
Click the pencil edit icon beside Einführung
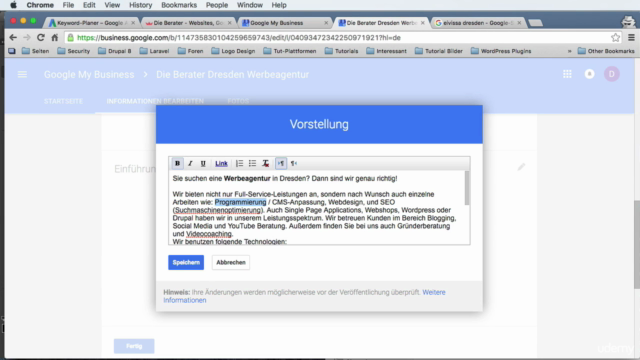point(521,167)
